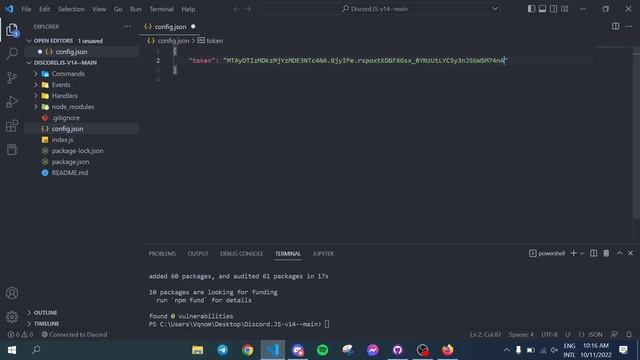The width and height of the screenshot is (640, 360).
Task: Split the editor right
Action: 615,27
